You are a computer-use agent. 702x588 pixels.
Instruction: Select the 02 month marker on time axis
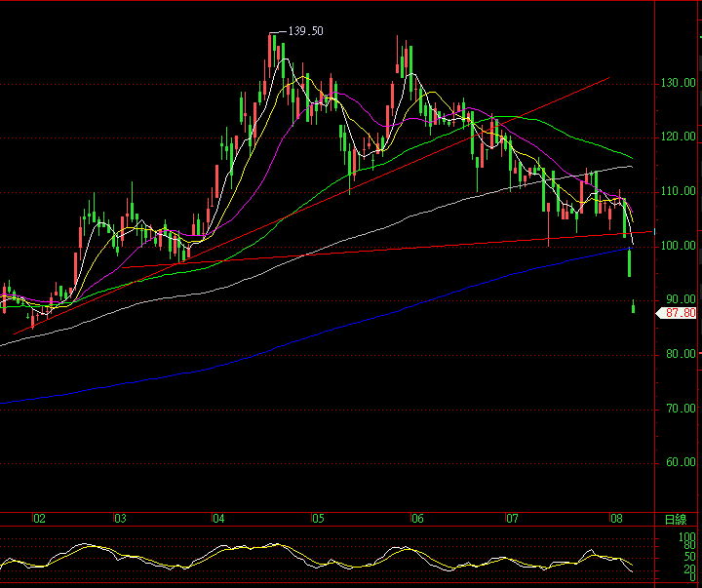(x=39, y=519)
